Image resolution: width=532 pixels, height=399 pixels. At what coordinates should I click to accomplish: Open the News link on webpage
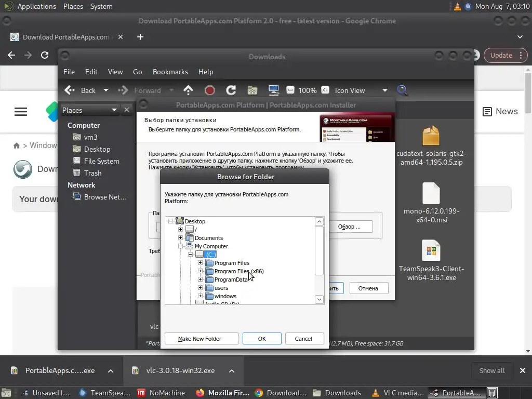coord(500,111)
